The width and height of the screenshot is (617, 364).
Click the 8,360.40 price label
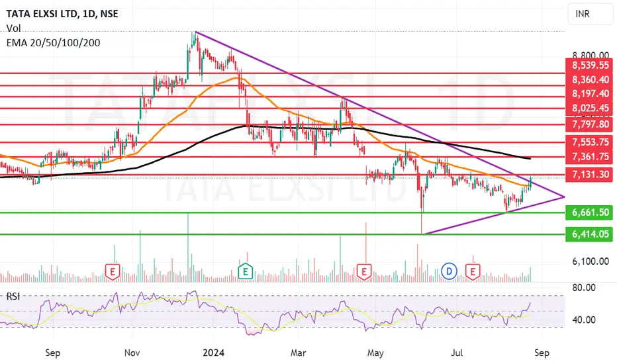(589, 80)
